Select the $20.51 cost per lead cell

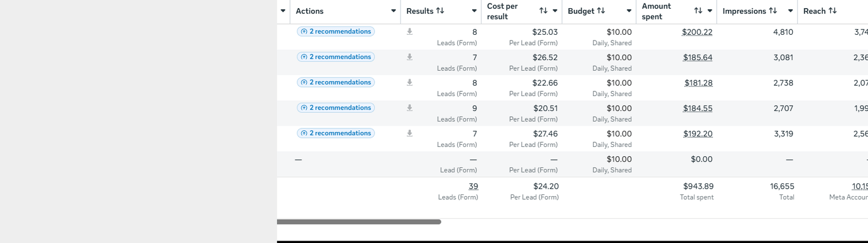coord(545,109)
